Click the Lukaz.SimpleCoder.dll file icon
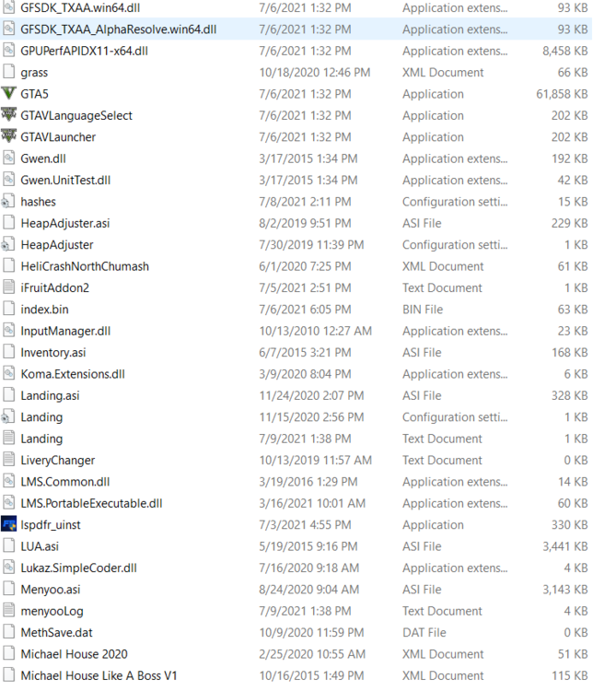616x691 pixels. click(x=9, y=568)
